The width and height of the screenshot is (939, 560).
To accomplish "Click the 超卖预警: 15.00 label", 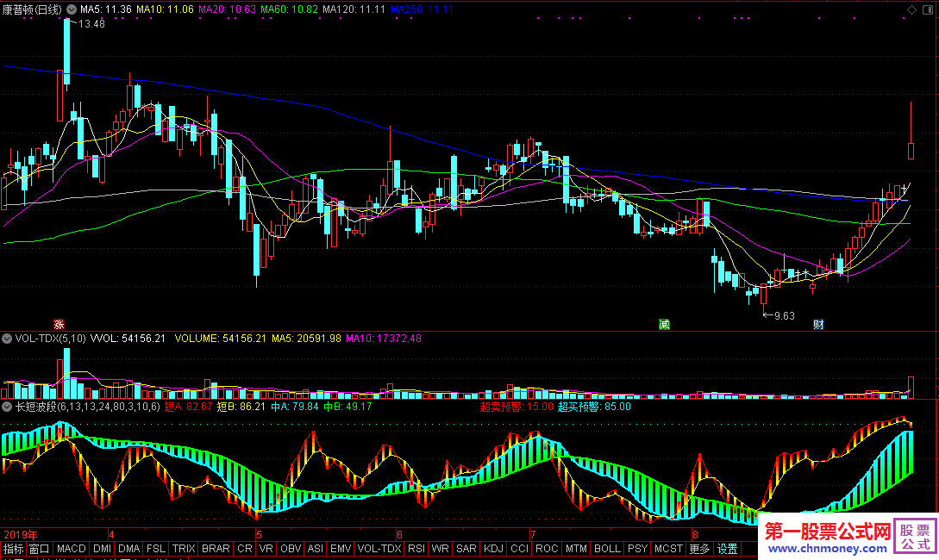I will 516,407.
